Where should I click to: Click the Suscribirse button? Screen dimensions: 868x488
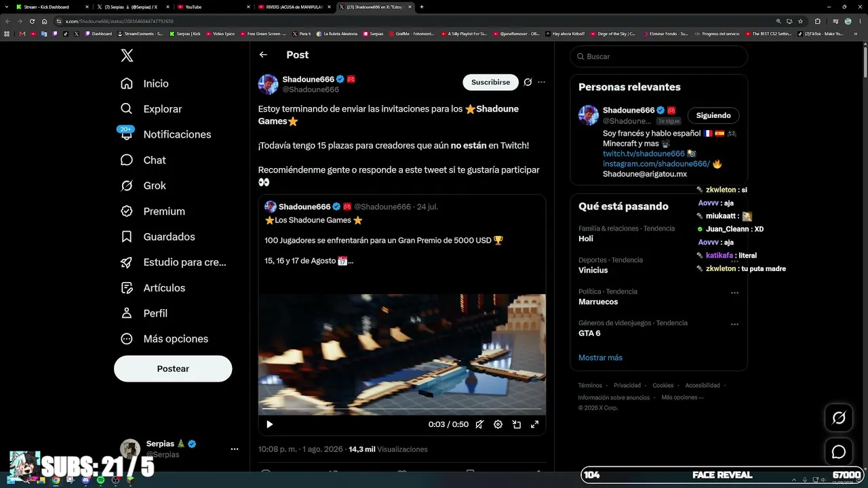pyautogui.click(x=490, y=82)
